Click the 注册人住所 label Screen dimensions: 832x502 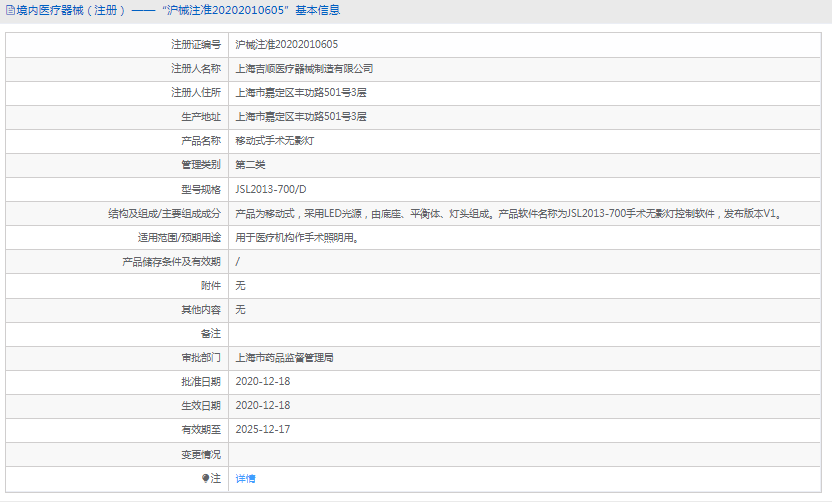[x=196, y=92]
